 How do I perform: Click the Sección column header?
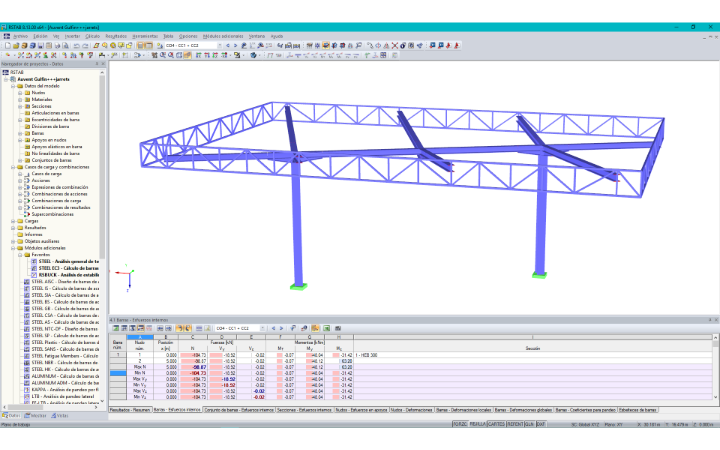[533, 349]
